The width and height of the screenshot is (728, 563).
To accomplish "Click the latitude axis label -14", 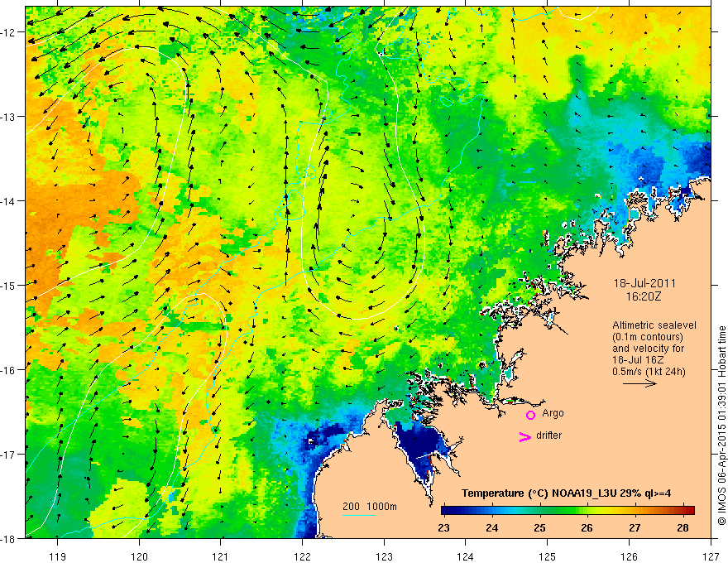I will pos(9,201).
